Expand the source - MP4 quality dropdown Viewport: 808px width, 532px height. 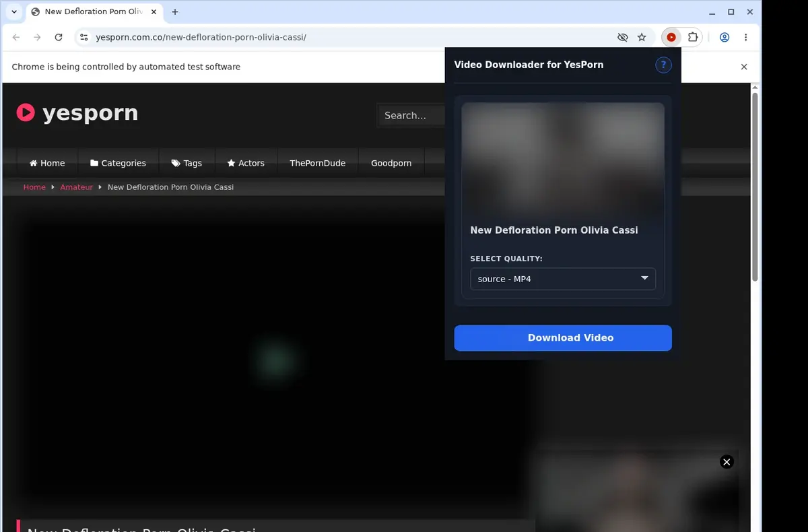point(563,279)
